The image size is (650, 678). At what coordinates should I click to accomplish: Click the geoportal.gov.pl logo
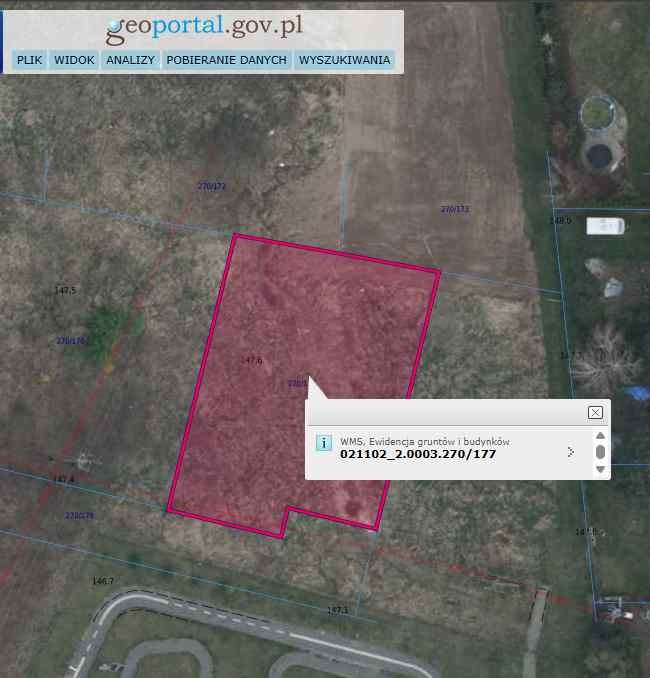[x=204, y=28]
